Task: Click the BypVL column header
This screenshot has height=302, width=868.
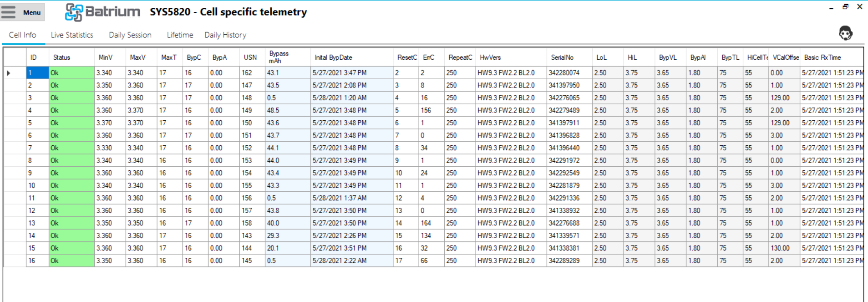Action: click(671, 57)
